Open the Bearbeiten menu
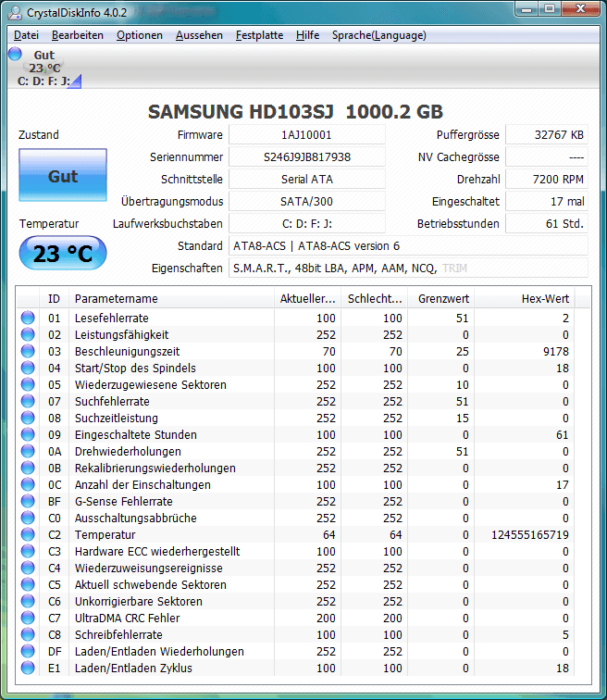The height and width of the screenshot is (700, 607). (78, 35)
